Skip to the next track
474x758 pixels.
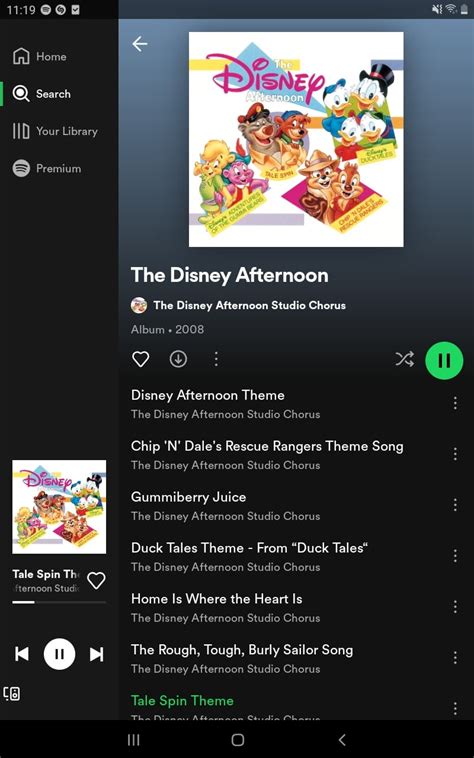tap(97, 654)
